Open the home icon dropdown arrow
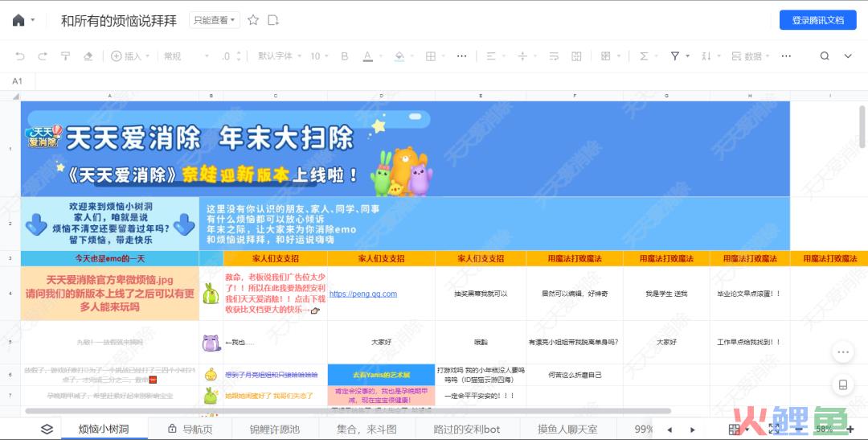Viewport: 868px width, 440px height. click(x=33, y=20)
